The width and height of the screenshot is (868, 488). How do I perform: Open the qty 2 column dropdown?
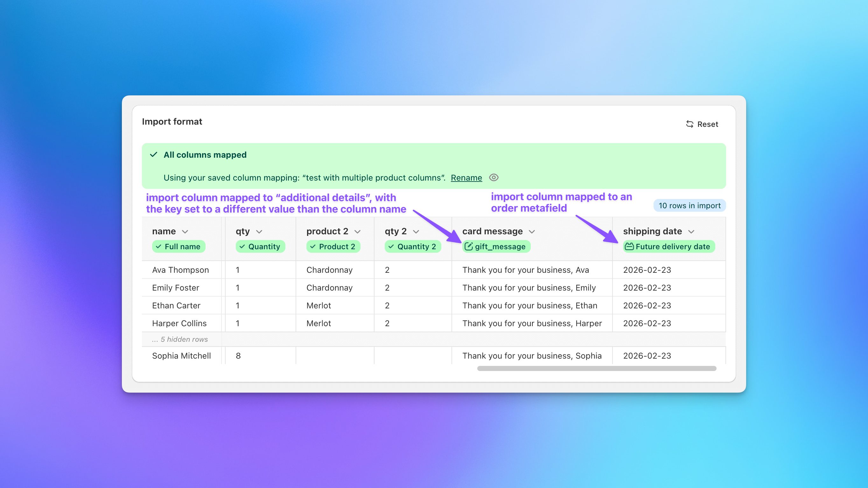pos(416,231)
